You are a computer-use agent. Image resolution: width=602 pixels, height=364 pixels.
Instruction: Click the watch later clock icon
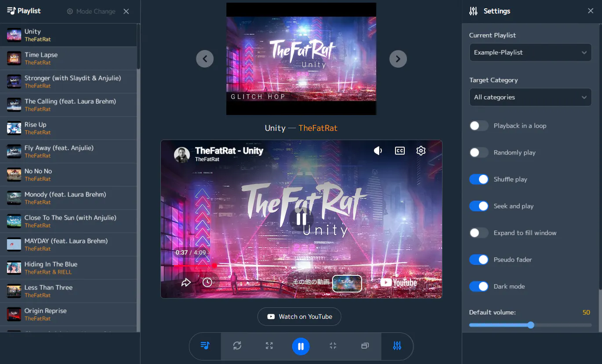pos(207,282)
